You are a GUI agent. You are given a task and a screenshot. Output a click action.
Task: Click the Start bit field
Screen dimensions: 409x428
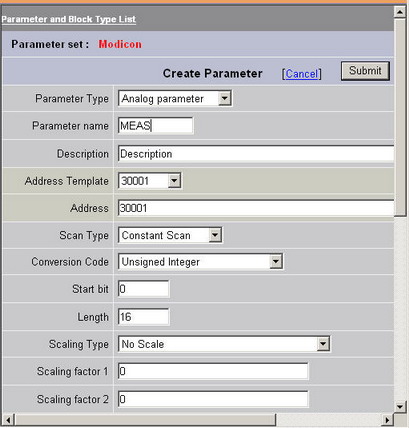144,289
